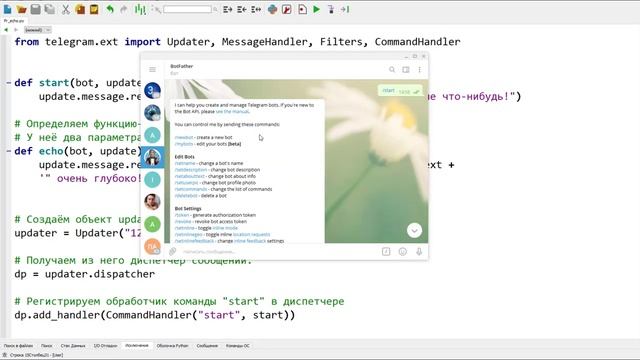
Task: Click the status bar icon beside line info
Action: tap(5, 355)
